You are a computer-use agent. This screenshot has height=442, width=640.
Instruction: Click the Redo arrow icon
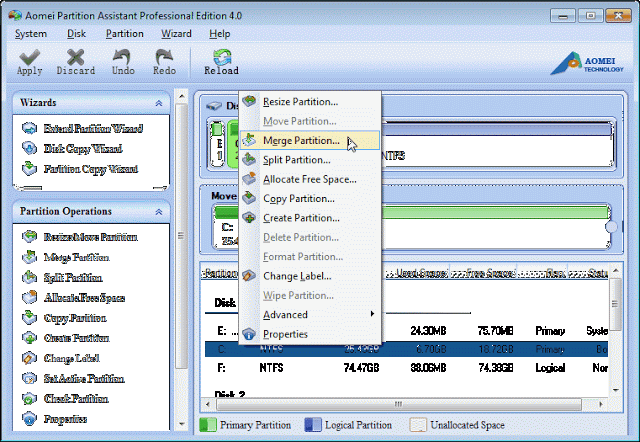point(164,57)
